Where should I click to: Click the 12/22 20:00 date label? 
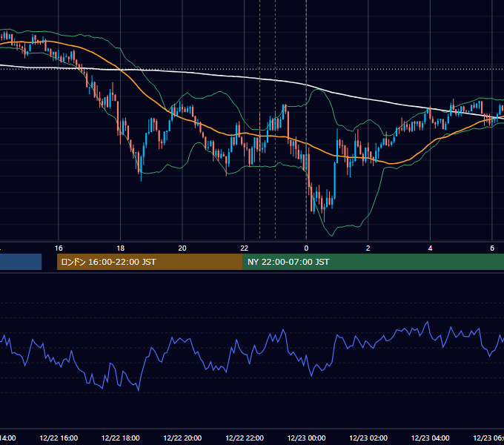tap(182, 438)
